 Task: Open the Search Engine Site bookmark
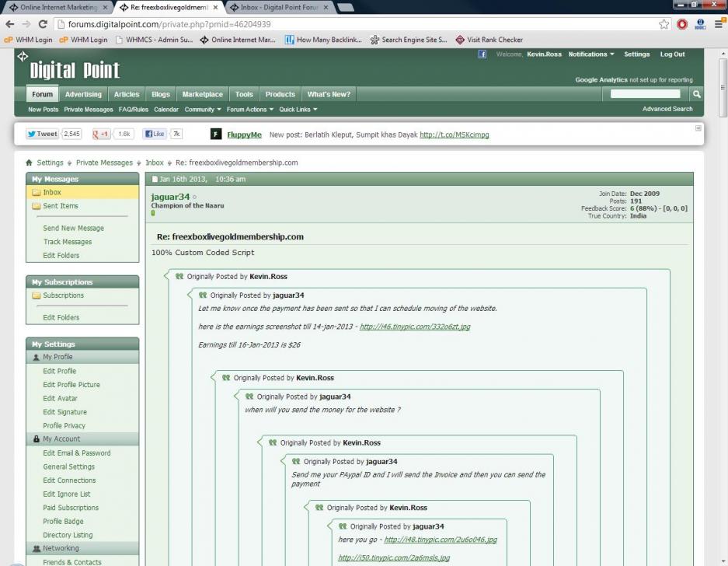[x=409, y=40]
